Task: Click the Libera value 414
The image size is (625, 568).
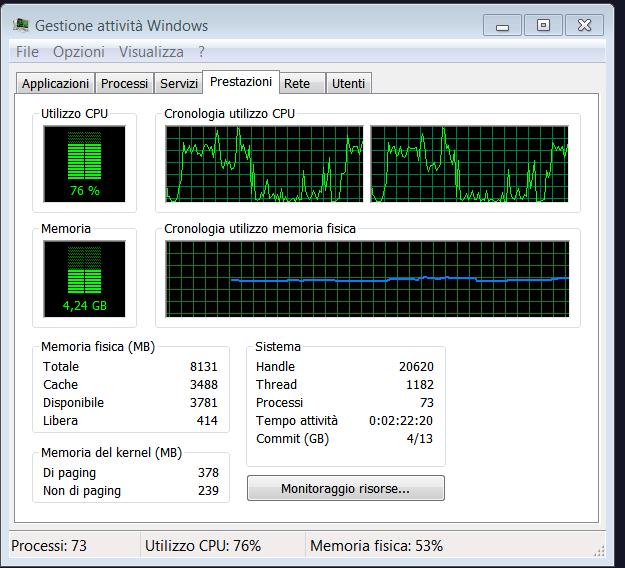Action: tap(207, 421)
